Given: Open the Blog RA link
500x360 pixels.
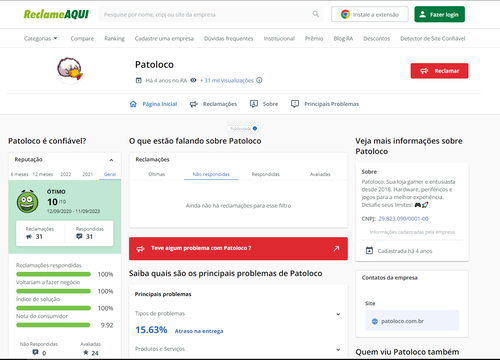Looking at the screenshot, I should (x=343, y=39).
